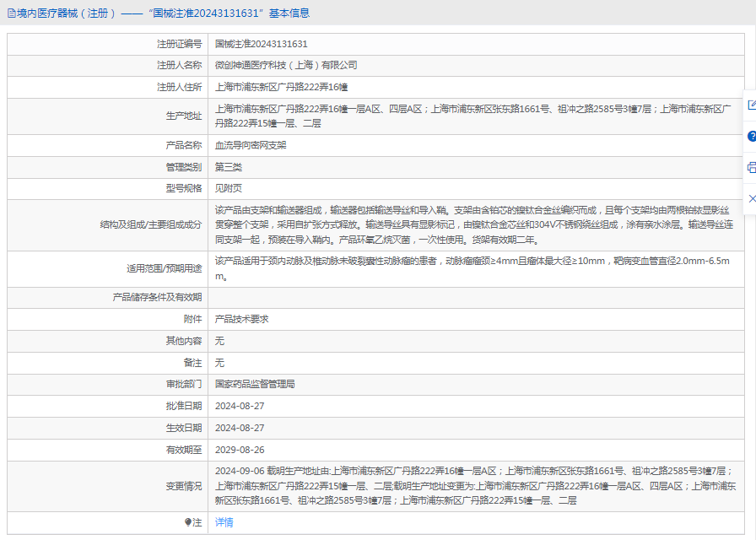This screenshot has height=540, width=756.
Task: Close the floating side panel with the X
Action: [752, 198]
